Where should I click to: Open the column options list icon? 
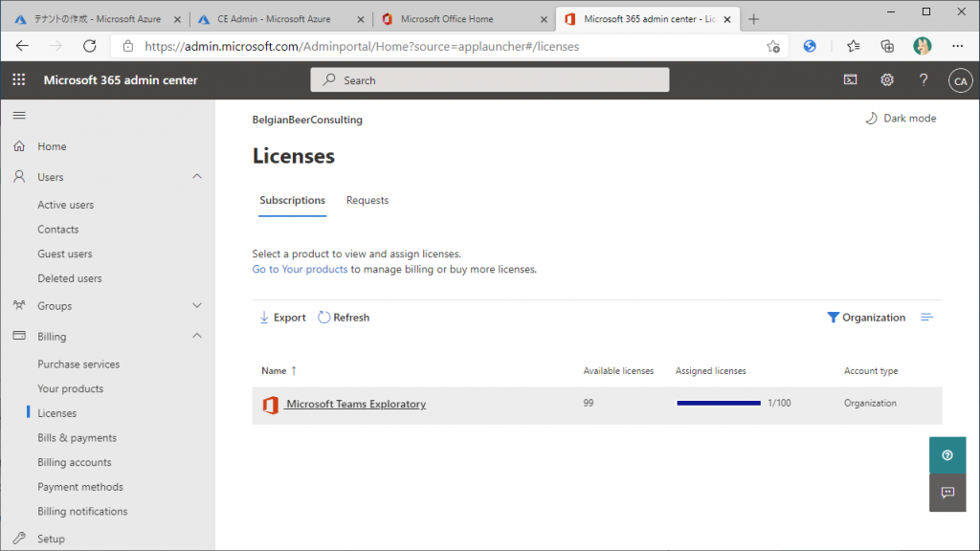pyautogui.click(x=926, y=318)
